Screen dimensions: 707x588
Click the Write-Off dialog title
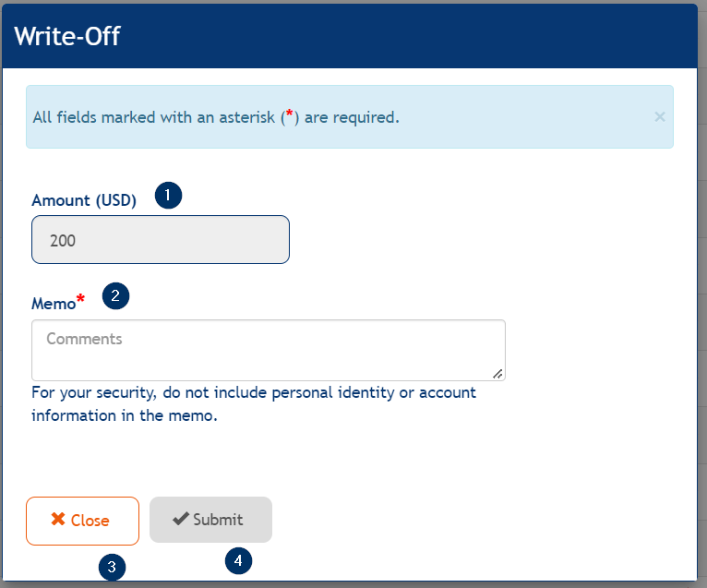[x=67, y=37]
